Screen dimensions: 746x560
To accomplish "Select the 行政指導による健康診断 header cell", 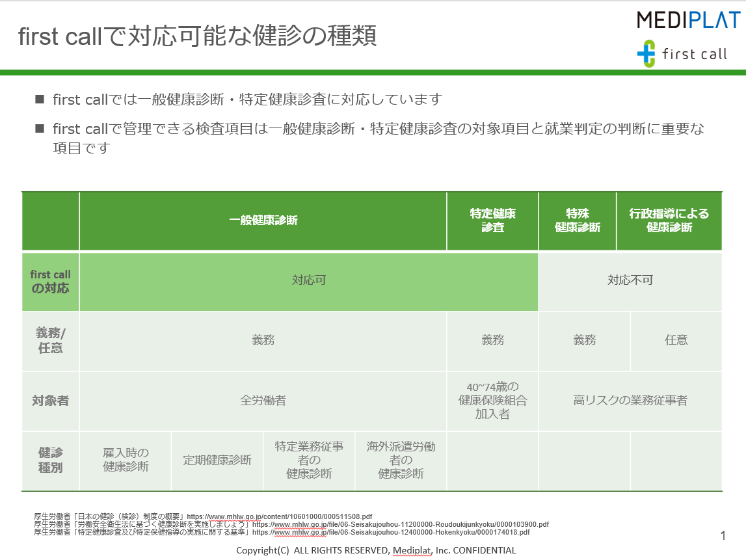I will pyautogui.click(x=669, y=220).
